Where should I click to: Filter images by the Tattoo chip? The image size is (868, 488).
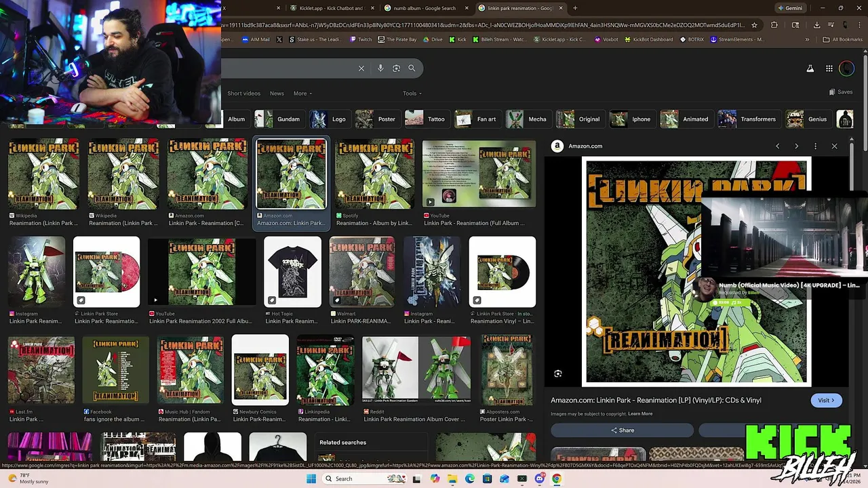(x=426, y=119)
